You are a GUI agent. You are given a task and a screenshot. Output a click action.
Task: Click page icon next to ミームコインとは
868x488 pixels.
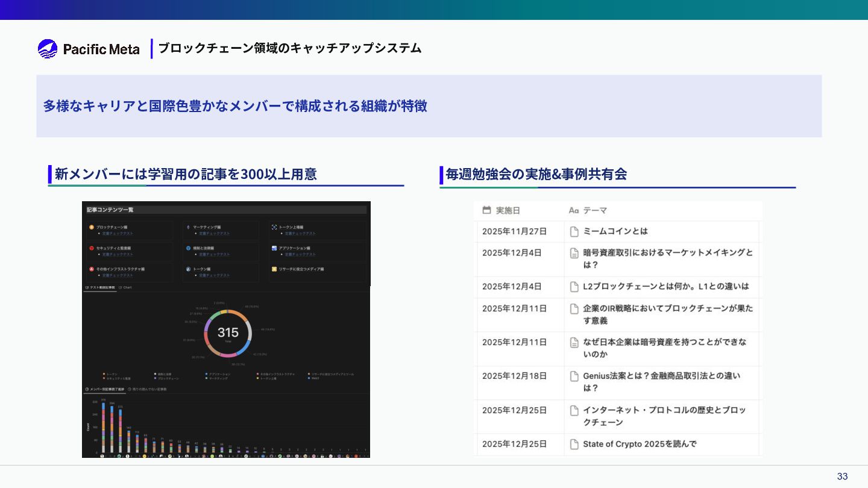pos(574,231)
